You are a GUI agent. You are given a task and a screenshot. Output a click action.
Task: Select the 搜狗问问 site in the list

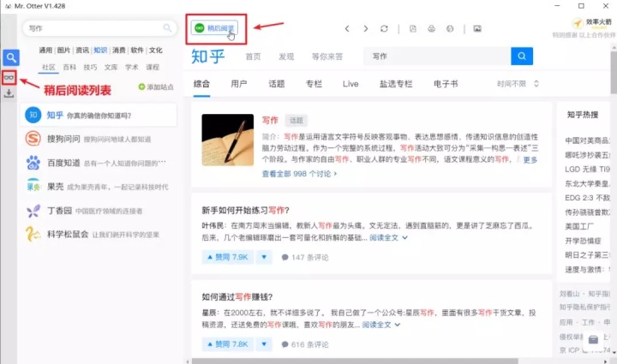coord(99,139)
